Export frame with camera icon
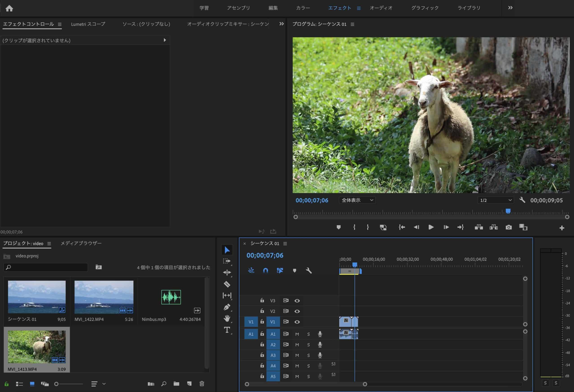The width and height of the screenshot is (574, 392). click(x=509, y=227)
